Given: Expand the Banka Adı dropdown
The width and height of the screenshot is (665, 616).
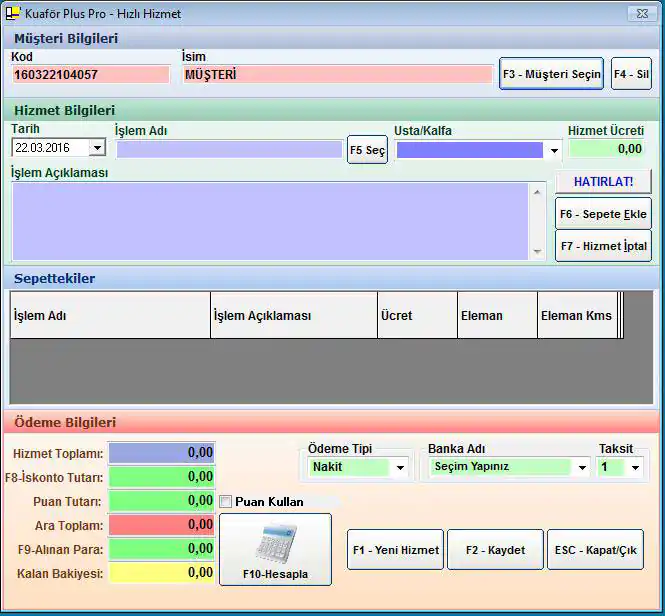Looking at the screenshot, I should [x=582, y=467].
